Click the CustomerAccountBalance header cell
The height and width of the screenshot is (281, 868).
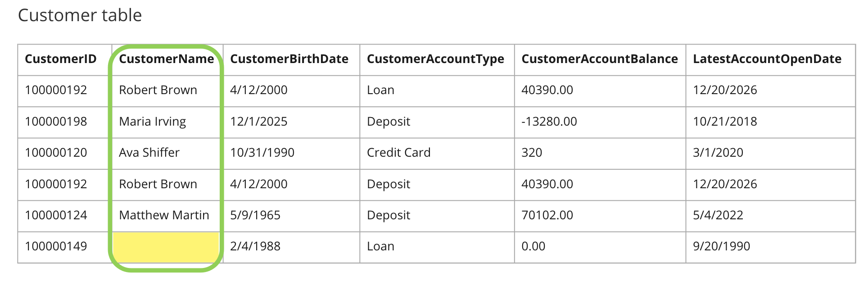tap(600, 59)
